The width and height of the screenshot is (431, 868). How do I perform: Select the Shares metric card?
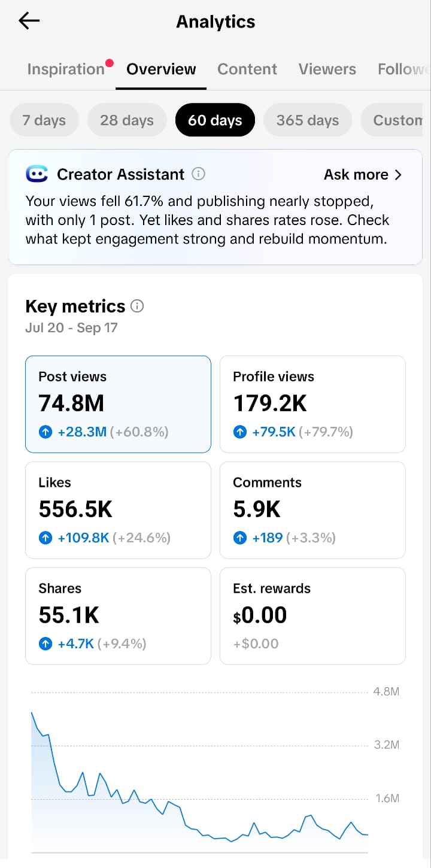(x=118, y=616)
